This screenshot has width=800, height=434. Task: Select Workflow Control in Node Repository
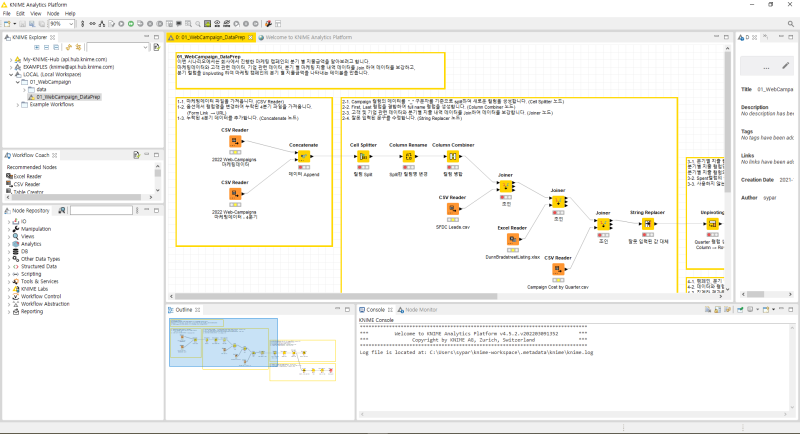point(41,296)
